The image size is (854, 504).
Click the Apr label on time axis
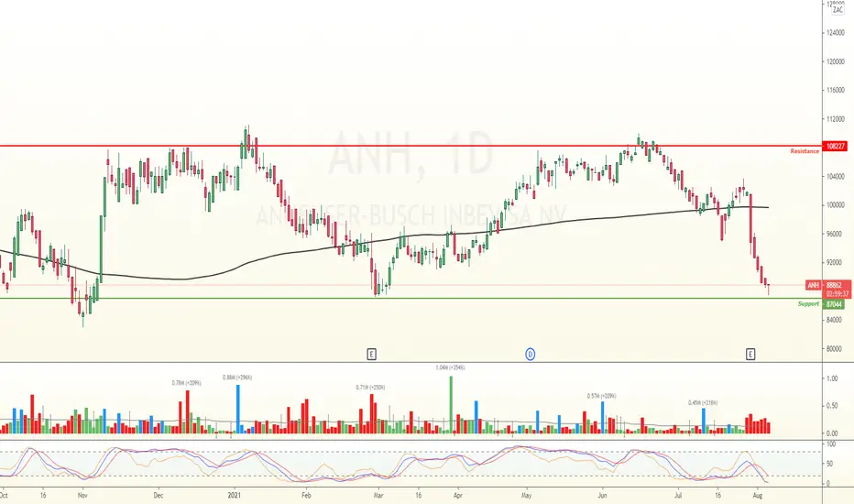point(457,496)
